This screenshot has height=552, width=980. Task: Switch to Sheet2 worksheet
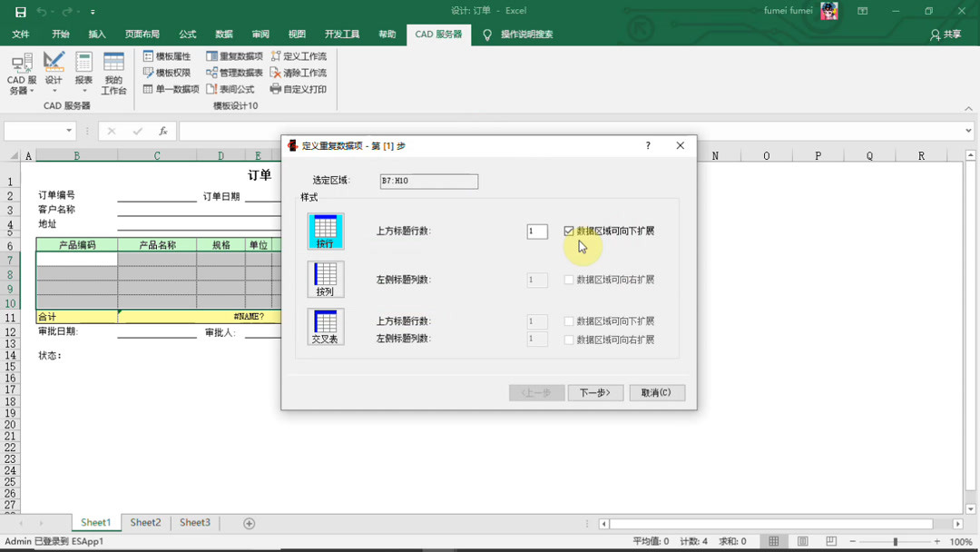144,522
